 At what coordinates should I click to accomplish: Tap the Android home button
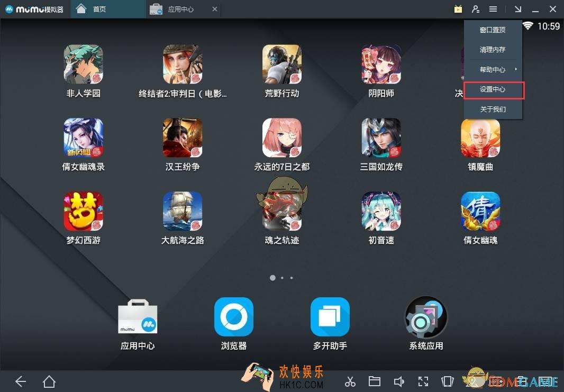click(x=49, y=381)
